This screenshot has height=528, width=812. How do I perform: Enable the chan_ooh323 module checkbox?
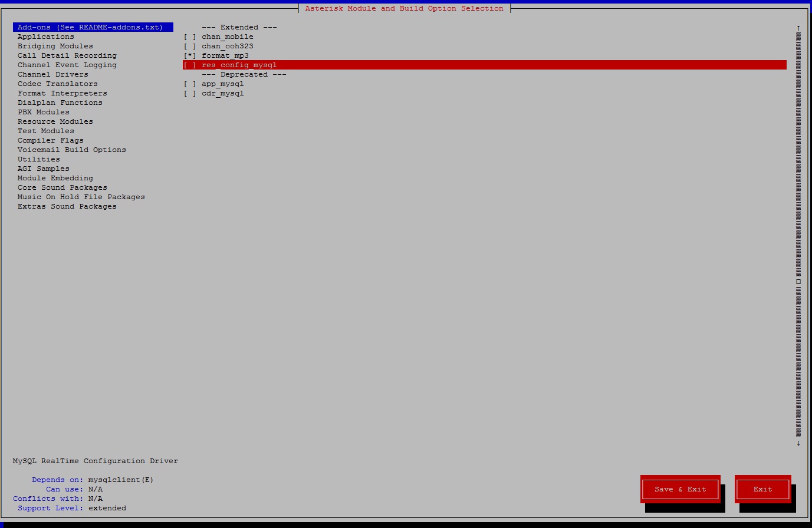click(190, 46)
